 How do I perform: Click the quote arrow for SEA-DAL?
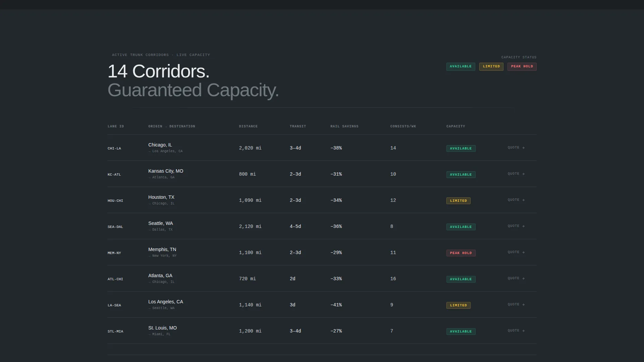click(516, 226)
